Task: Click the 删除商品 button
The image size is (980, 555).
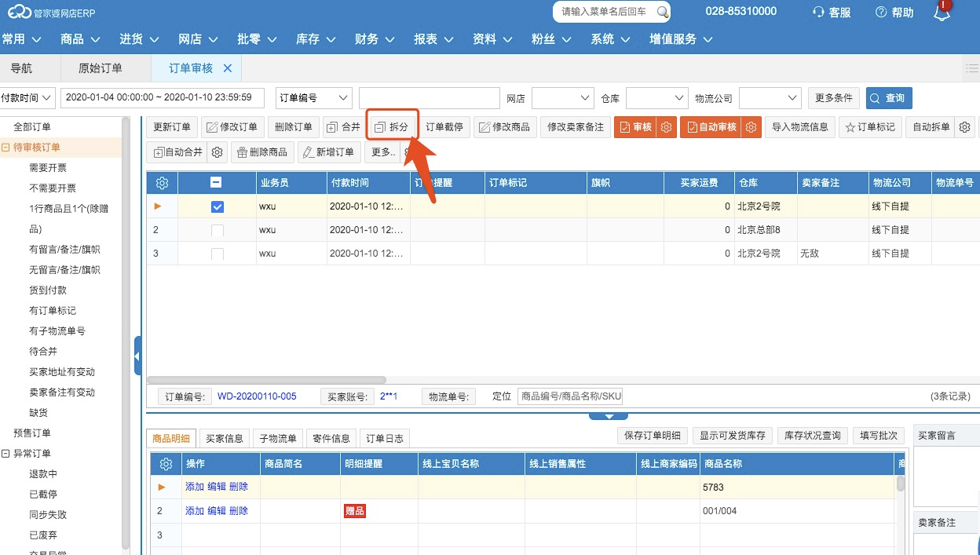Action: (262, 152)
